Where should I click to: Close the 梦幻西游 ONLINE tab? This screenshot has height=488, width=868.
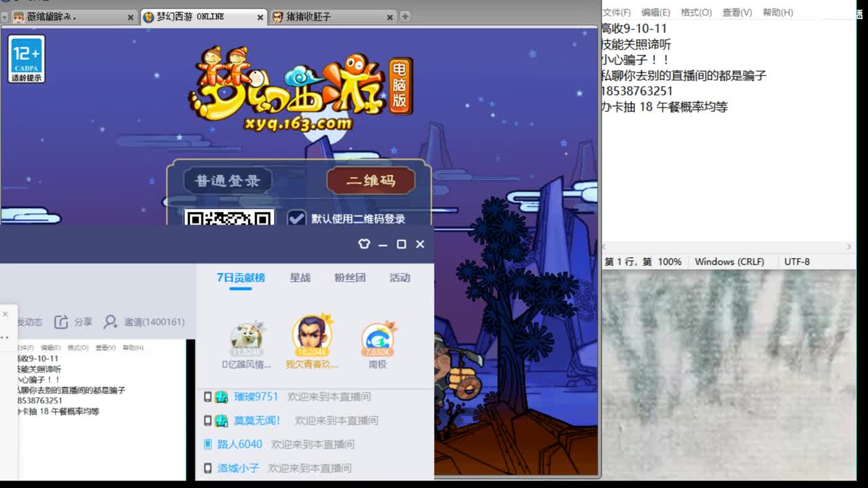tap(260, 18)
